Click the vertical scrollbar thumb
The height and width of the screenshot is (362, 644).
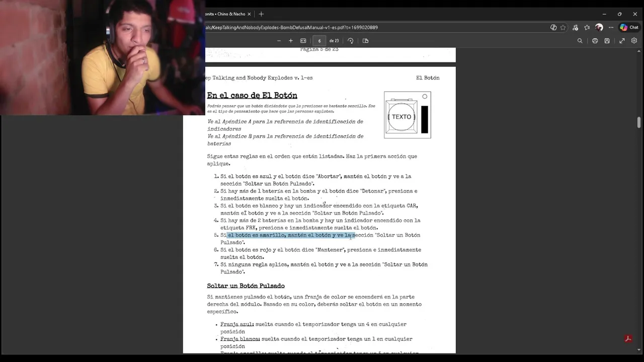point(639,122)
